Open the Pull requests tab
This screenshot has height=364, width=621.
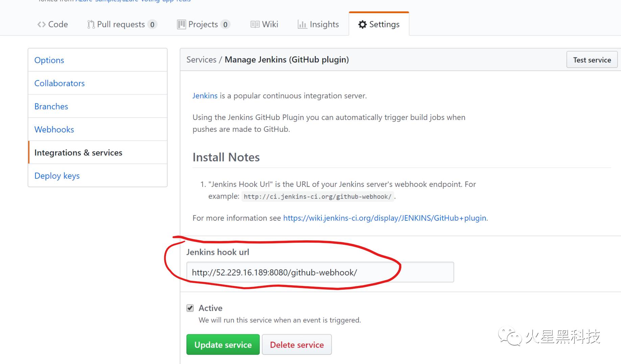pos(122,24)
